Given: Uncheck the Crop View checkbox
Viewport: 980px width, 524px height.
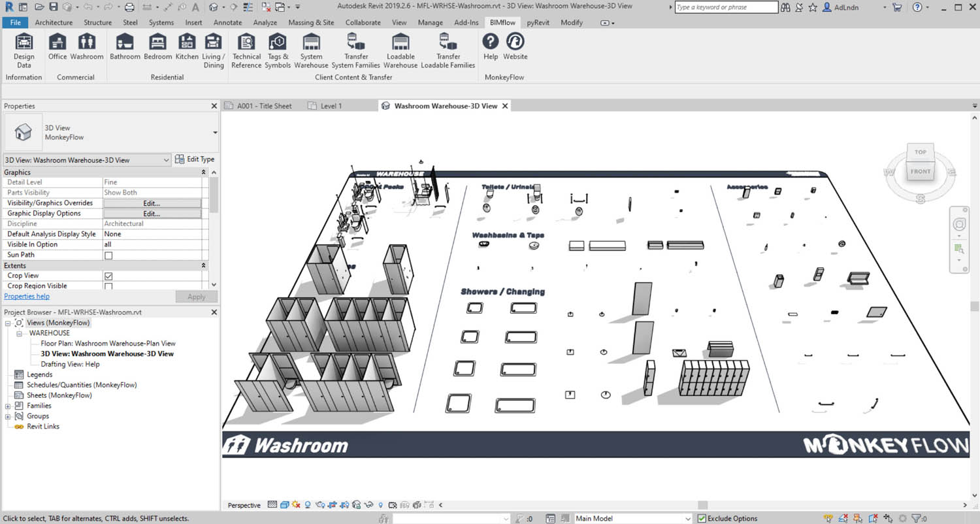Looking at the screenshot, I should point(108,276).
